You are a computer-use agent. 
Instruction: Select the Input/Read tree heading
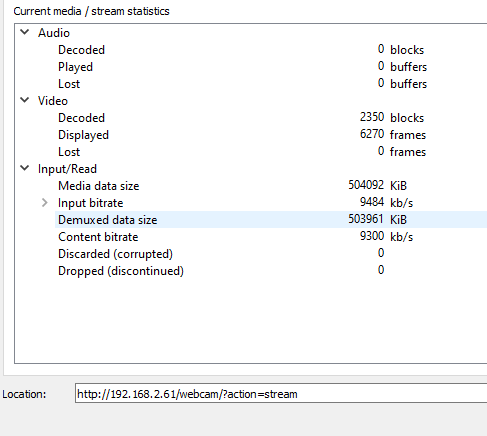pyautogui.click(x=67, y=169)
